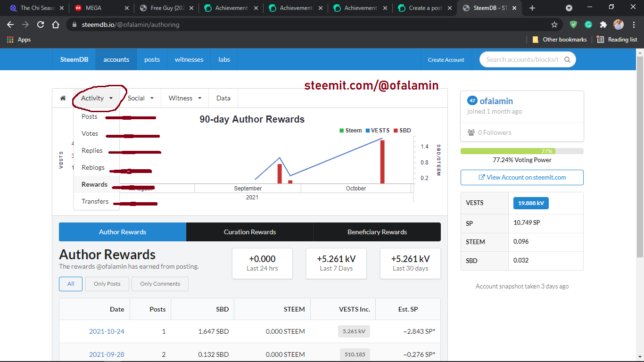Click the Create Account link
644x362 pixels.
[446, 60]
